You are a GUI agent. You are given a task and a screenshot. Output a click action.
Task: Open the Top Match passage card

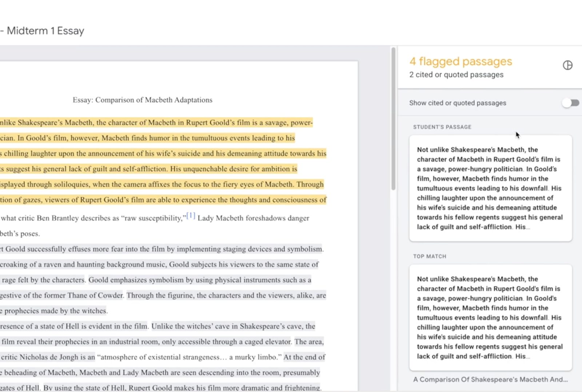click(x=490, y=317)
